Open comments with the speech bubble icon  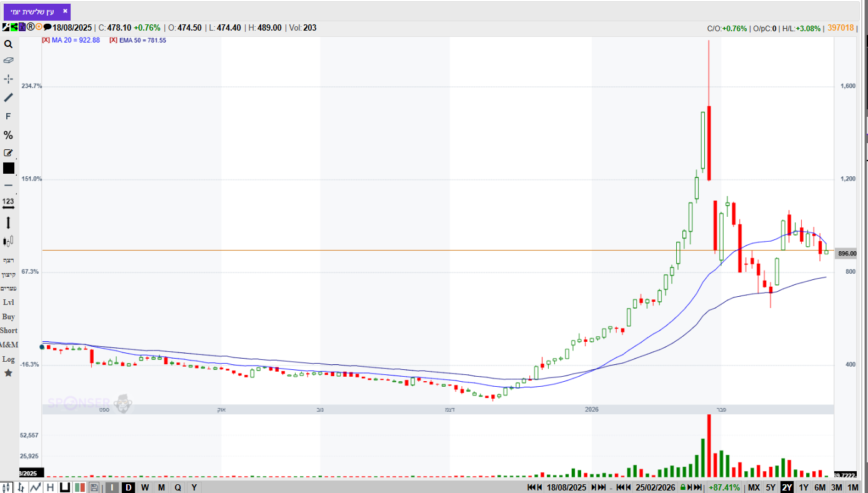click(47, 27)
